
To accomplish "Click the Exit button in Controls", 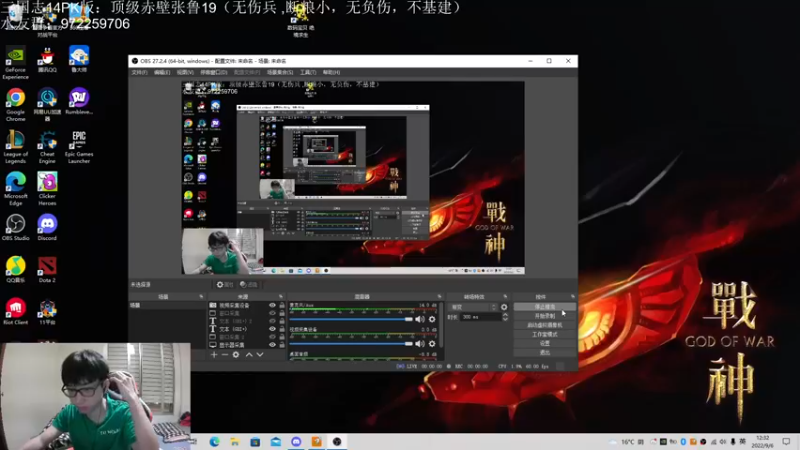I will pyautogui.click(x=545, y=353).
